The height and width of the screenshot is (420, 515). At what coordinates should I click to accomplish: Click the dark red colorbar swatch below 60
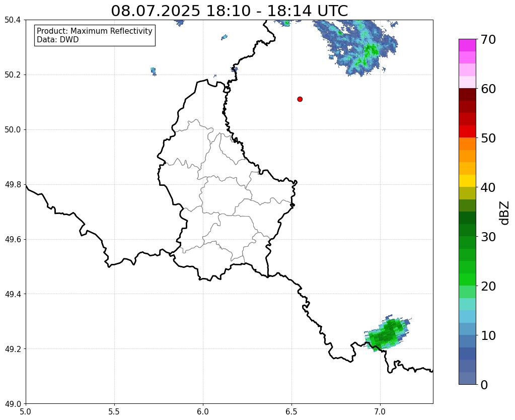pos(467,95)
